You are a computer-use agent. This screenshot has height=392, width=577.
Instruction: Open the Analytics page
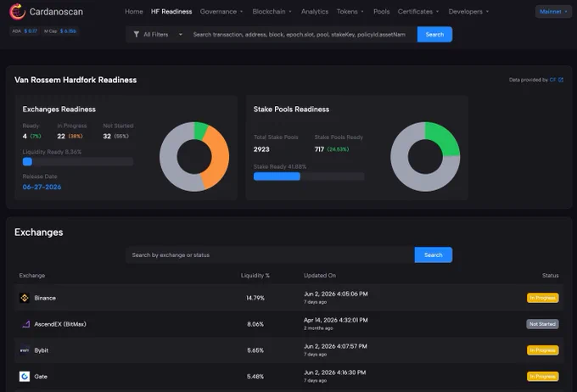point(315,11)
